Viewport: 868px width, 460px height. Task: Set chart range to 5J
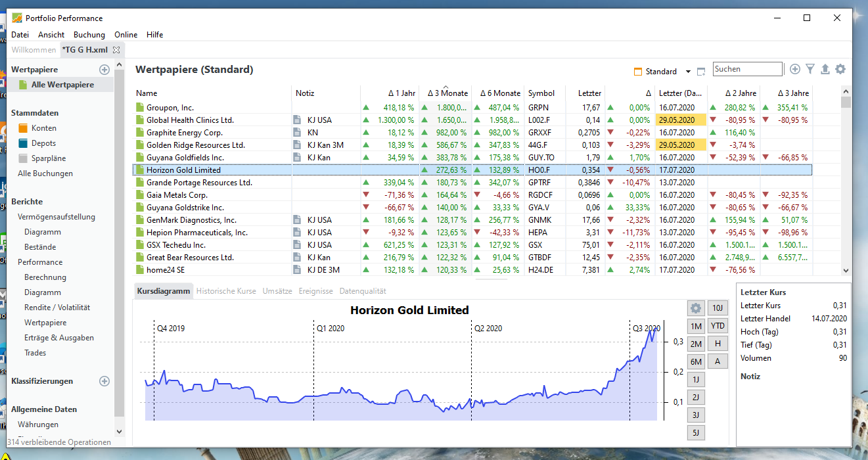pyautogui.click(x=696, y=432)
